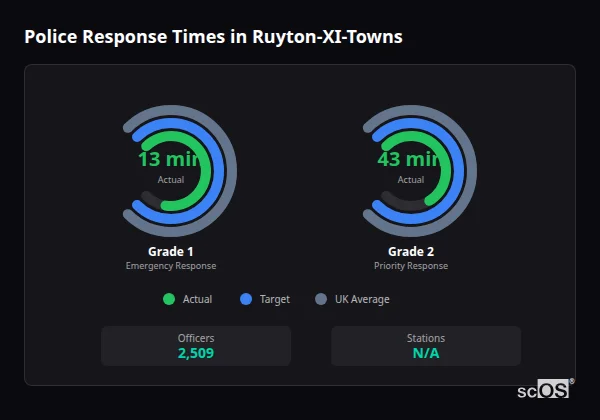This screenshot has width=600, height=420.
Task: Click the Priority Response subtitle
Action: click(x=411, y=266)
